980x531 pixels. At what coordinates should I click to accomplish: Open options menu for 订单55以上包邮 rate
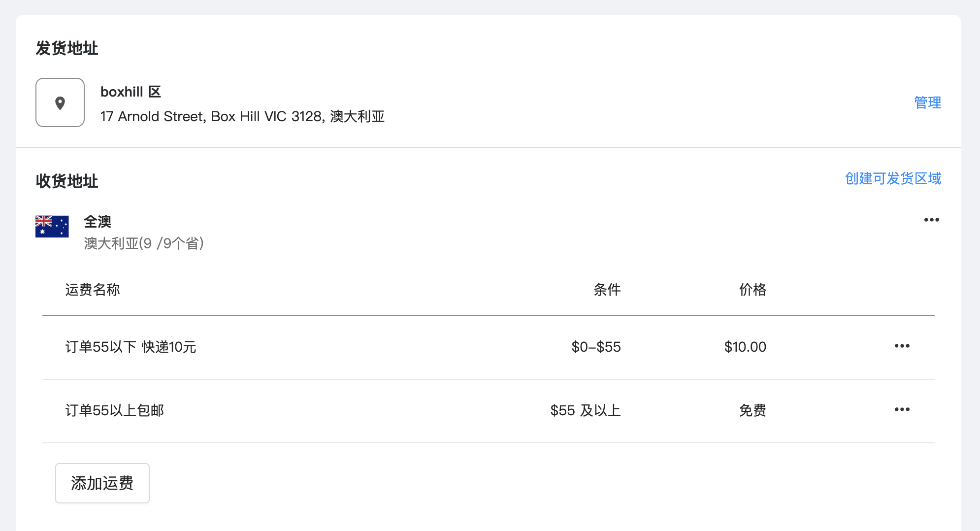pyautogui.click(x=902, y=409)
